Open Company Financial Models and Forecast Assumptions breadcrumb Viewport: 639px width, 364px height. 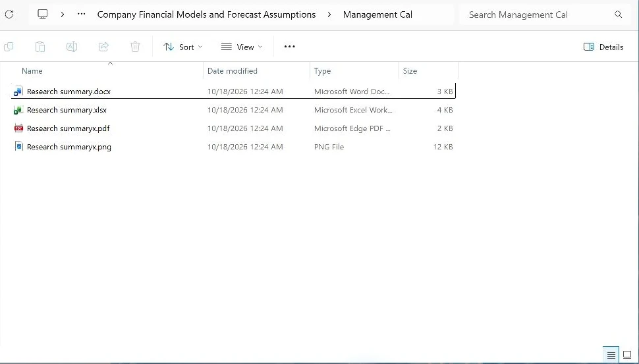[206, 14]
